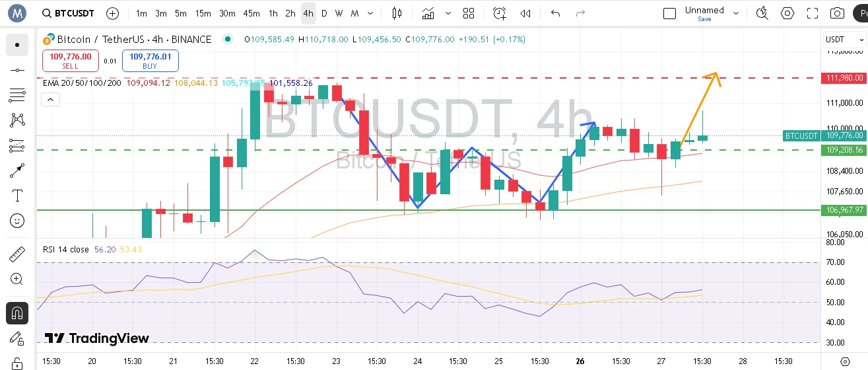Image resolution: width=868 pixels, height=370 pixels.
Task: Toggle fullscreen mode
Action: pos(813,13)
